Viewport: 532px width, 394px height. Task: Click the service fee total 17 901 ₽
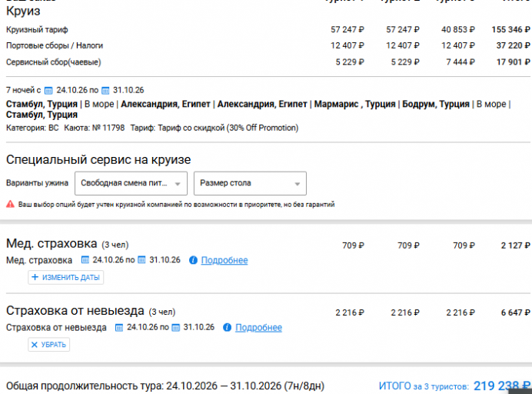[513, 62]
